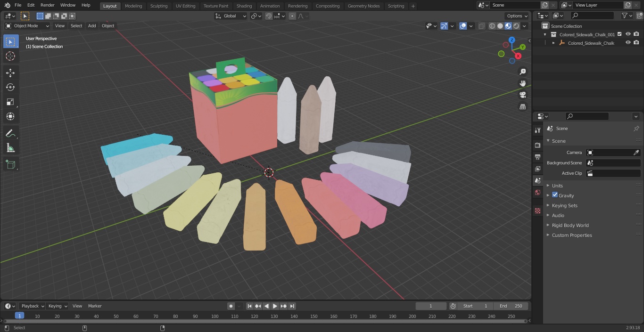
Task: Open the Object Mode dropdown
Action: 27,26
